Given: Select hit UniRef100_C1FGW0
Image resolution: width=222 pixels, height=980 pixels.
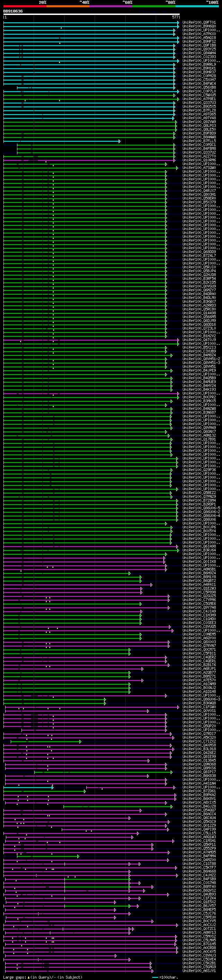Looking at the screenshot, I should [199, 707].
